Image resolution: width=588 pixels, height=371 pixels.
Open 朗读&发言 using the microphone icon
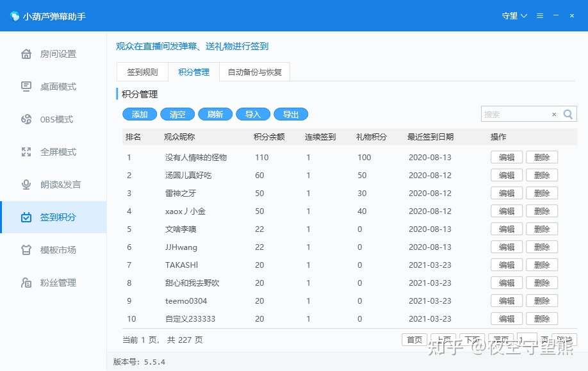click(x=26, y=185)
